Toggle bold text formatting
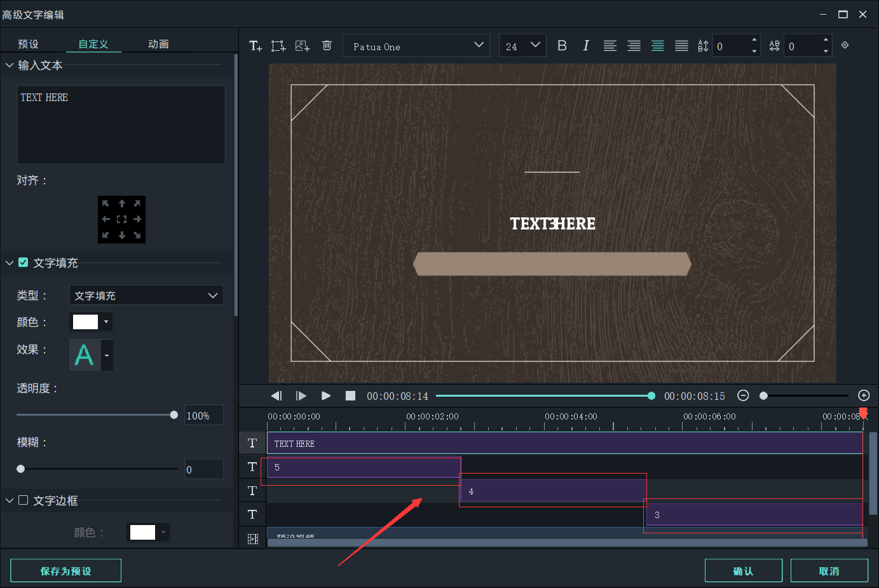879x588 pixels. click(x=562, y=46)
